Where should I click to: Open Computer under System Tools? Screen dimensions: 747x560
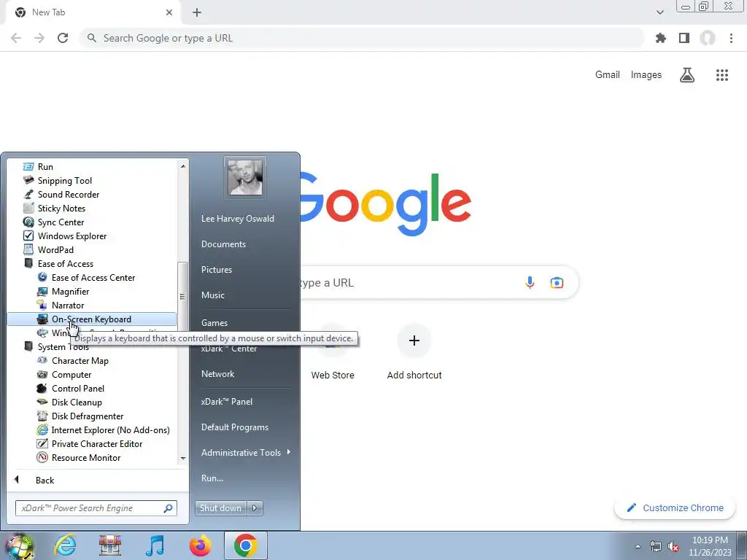click(x=71, y=374)
